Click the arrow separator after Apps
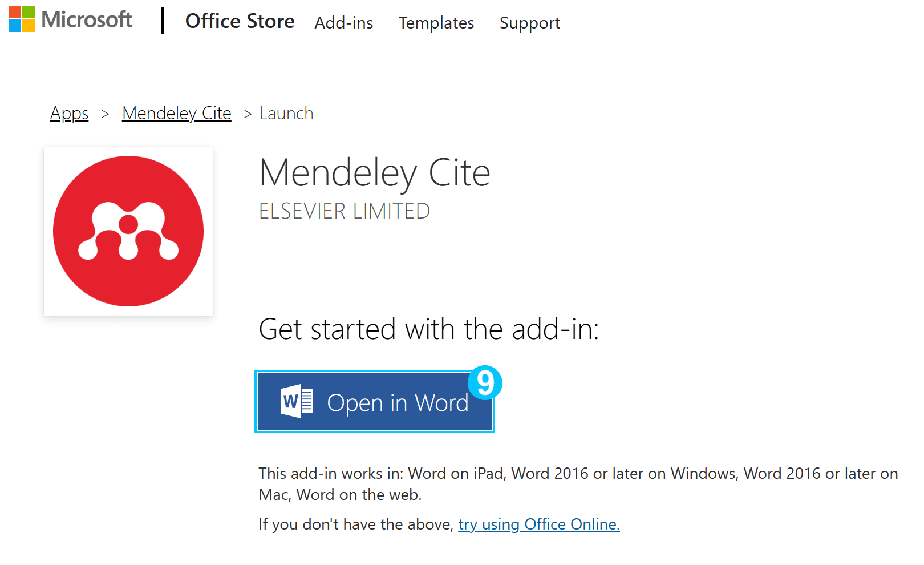This screenshot has width=924, height=565. pyautogui.click(x=105, y=114)
